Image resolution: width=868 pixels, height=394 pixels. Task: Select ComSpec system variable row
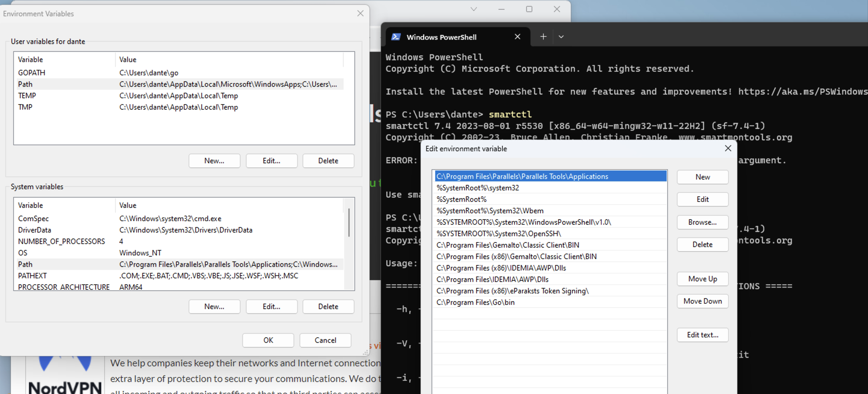(180, 218)
